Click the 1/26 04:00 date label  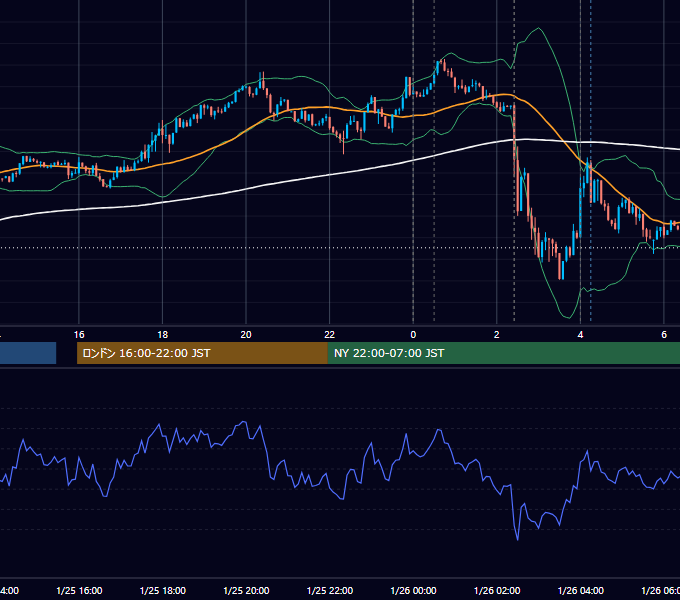click(x=581, y=590)
